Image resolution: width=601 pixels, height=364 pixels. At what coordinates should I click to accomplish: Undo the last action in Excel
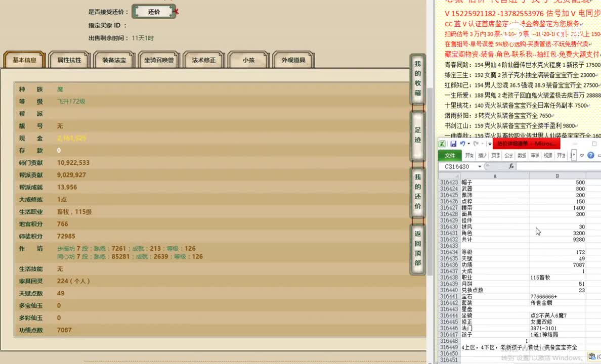tap(462, 144)
